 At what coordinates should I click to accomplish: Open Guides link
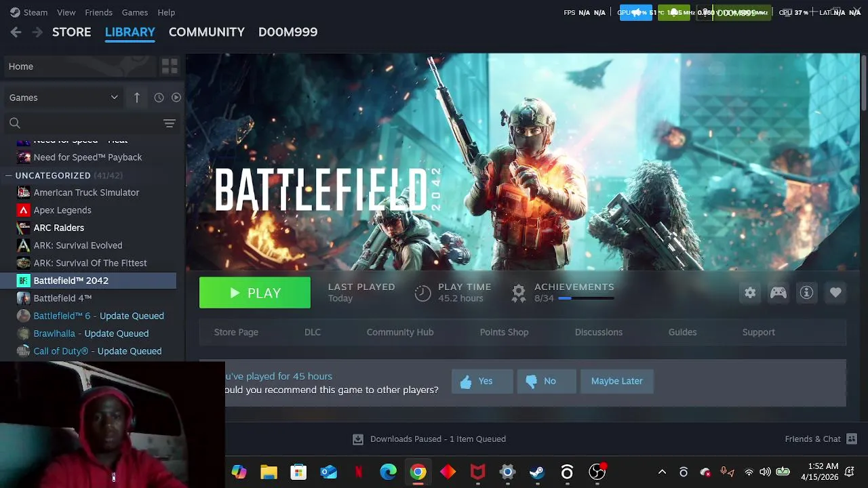(682, 332)
